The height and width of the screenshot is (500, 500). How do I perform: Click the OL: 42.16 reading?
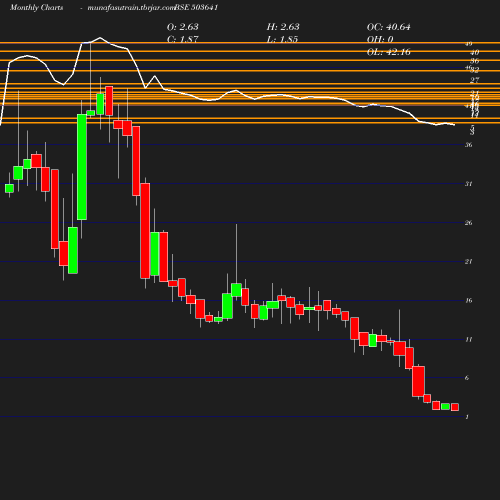(x=389, y=52)
